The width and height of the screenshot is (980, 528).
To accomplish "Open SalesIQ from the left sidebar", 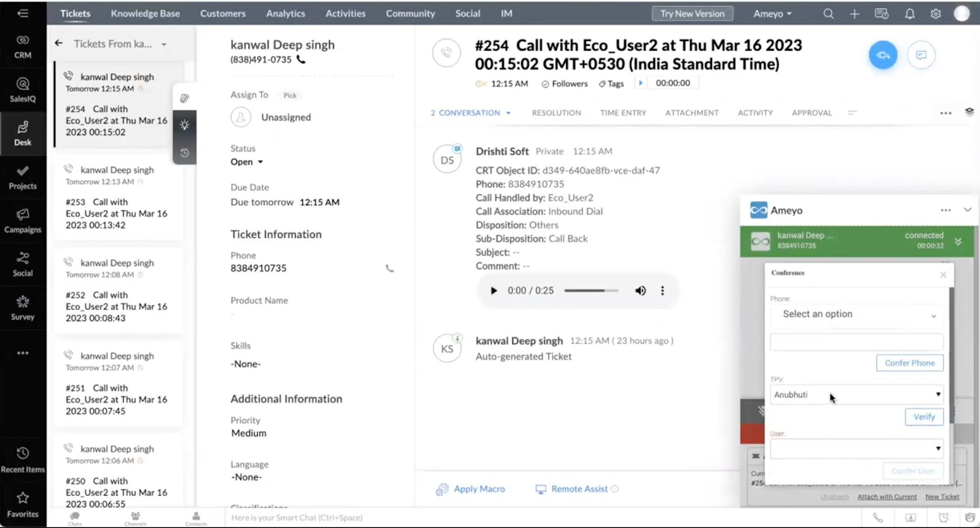I will [x=22, y=90].
